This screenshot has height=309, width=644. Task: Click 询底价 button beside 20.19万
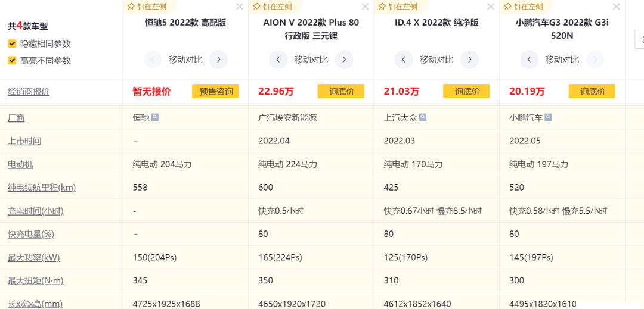coord(592,91)
